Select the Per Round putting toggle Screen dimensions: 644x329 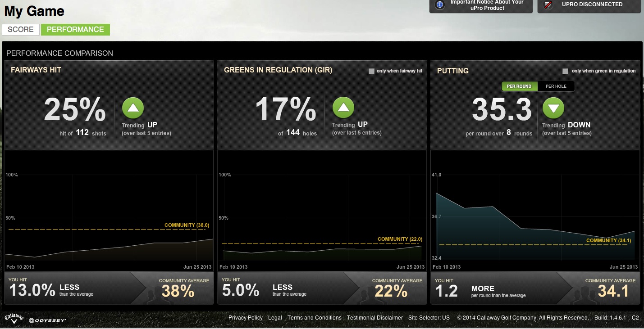pyautogui.click(x=519, y=86)
